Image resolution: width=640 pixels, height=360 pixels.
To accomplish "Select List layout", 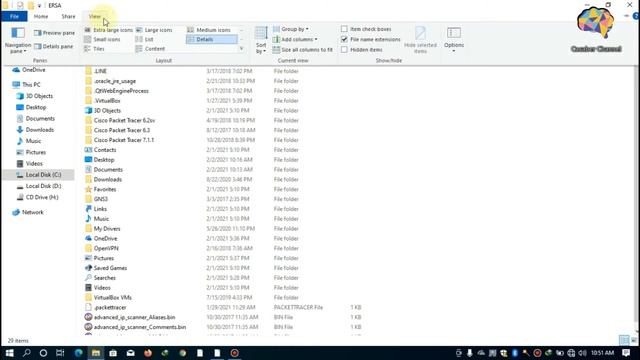I will (x=144, y=39).
